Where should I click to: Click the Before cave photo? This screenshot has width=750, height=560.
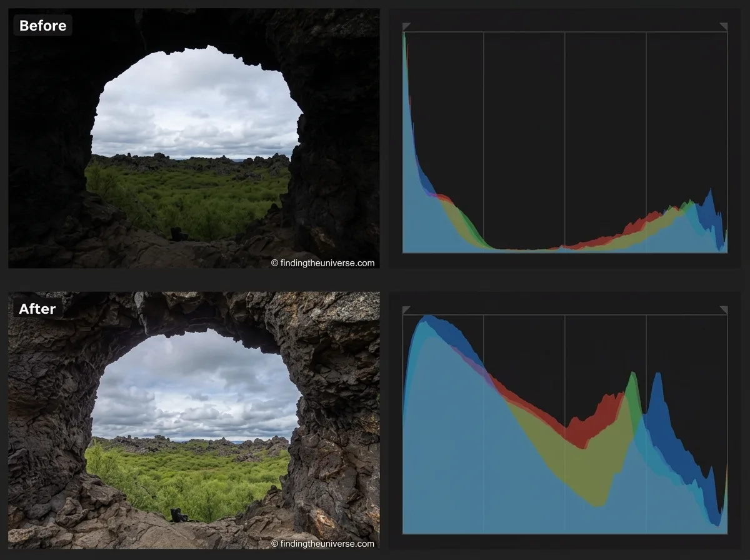coord(194,138)
